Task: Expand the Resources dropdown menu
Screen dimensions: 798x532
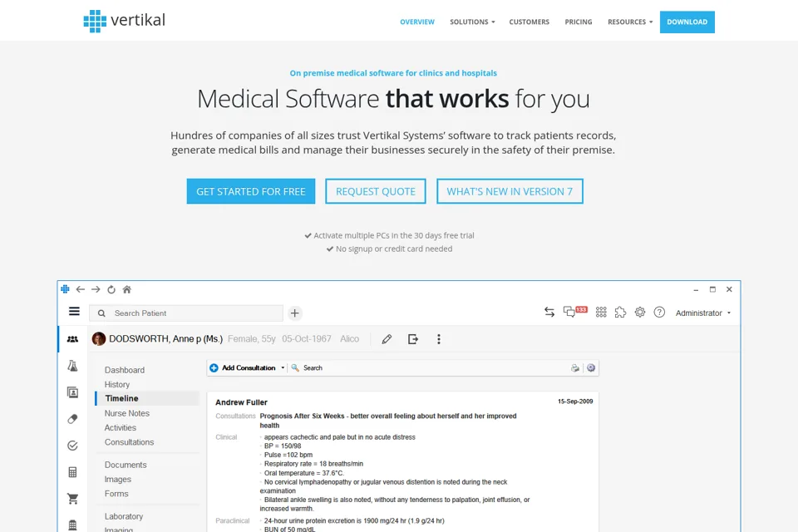Action: coord(630,22)
